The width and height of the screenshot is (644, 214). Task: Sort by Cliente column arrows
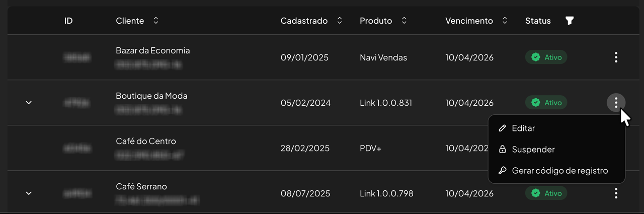point(156,21)
